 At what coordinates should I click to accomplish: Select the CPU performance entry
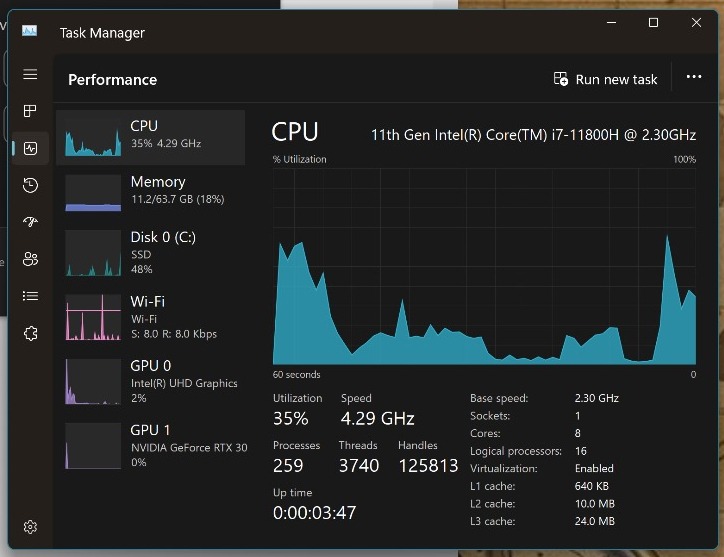point(151,137)
